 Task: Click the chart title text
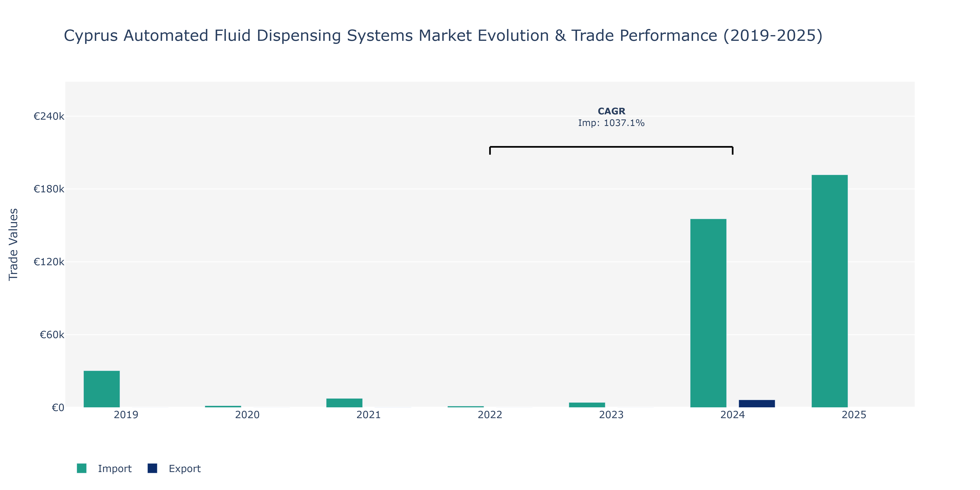(443, 35)
